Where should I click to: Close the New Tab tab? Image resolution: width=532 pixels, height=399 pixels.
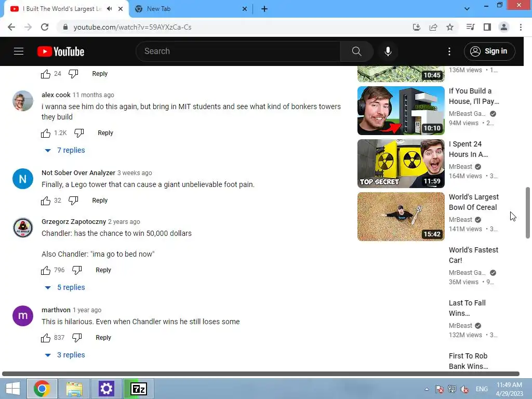tap(245, 9)
